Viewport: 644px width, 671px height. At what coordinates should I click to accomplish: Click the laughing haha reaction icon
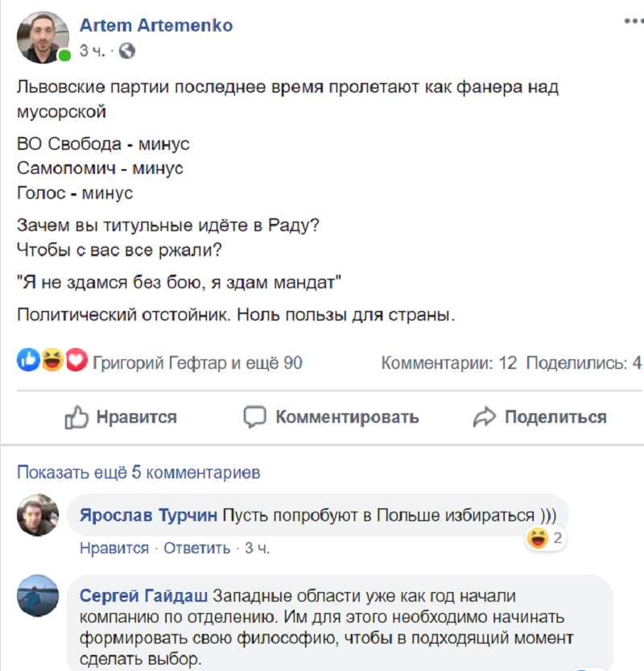tap(52, 362)
